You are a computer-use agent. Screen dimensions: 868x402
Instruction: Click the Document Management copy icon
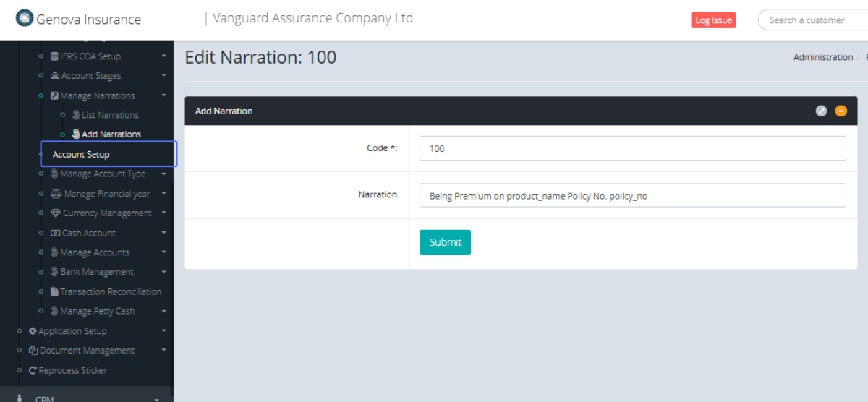coord(33,351)
